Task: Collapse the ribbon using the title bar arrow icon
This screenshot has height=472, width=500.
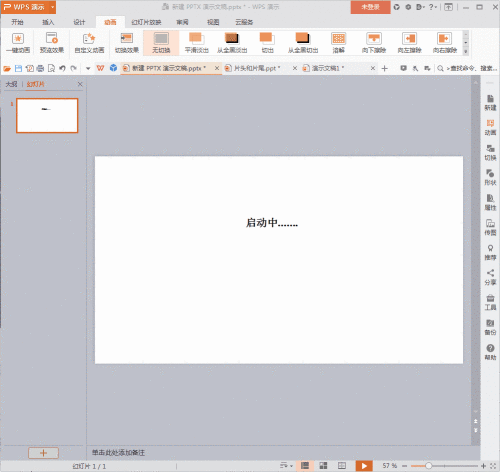Action: click(x=448, y=7)
